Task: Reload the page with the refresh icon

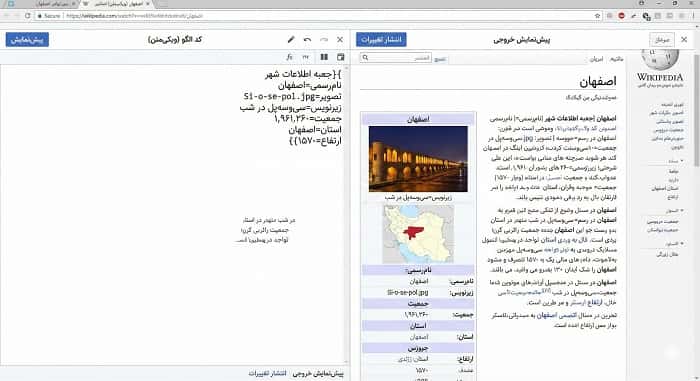Action: [28, 16]
